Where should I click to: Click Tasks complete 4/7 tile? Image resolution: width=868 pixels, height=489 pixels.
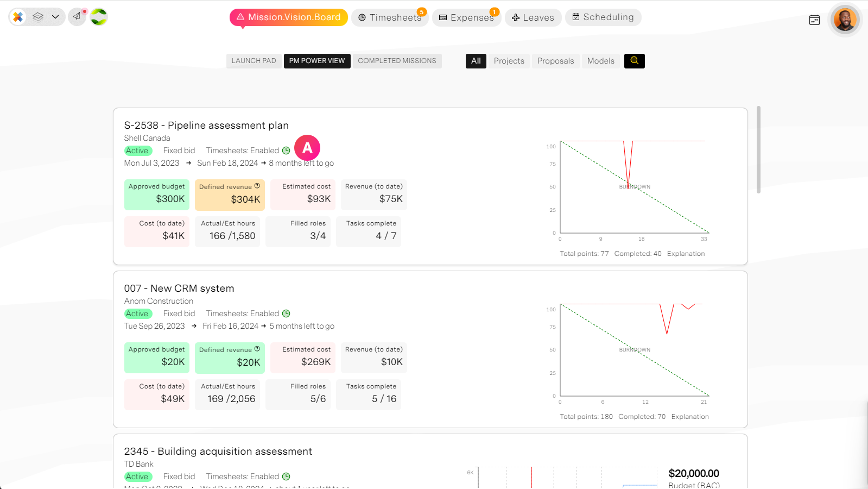369,231
